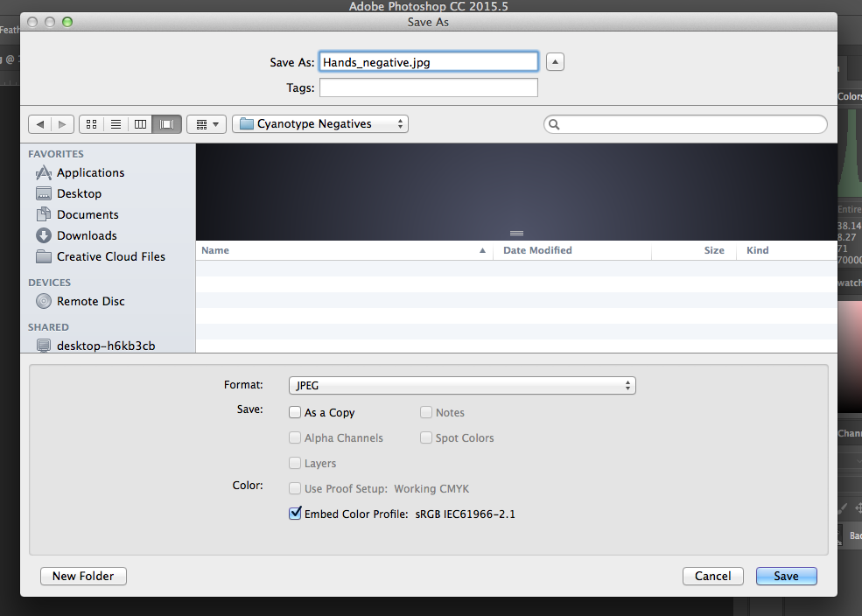Sort files by Date Modified column

[572, 250]
